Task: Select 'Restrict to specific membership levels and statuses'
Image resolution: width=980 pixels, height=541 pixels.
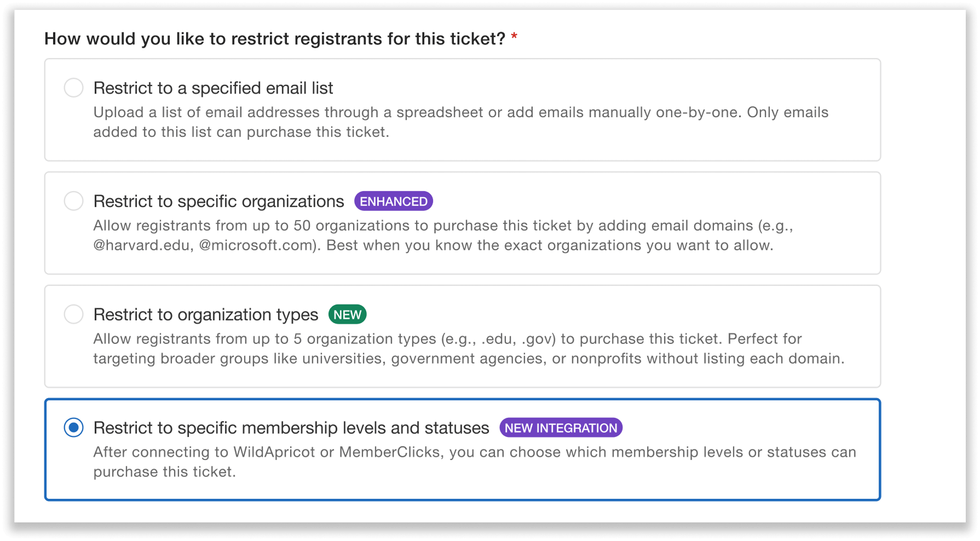Action: pos(73,428)
